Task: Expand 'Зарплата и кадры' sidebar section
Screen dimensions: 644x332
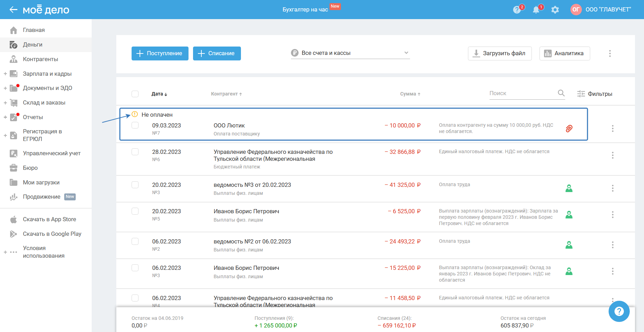Action: click(x=5, y=74)
